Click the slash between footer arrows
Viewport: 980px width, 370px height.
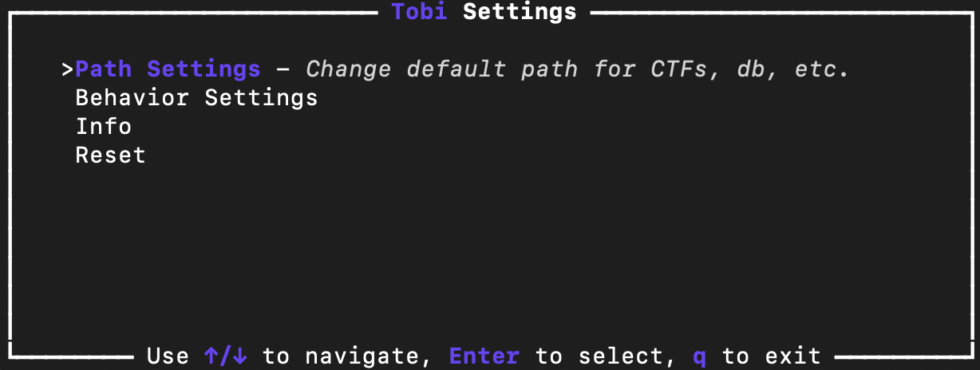pyautogui.click(x=227, y=356)
